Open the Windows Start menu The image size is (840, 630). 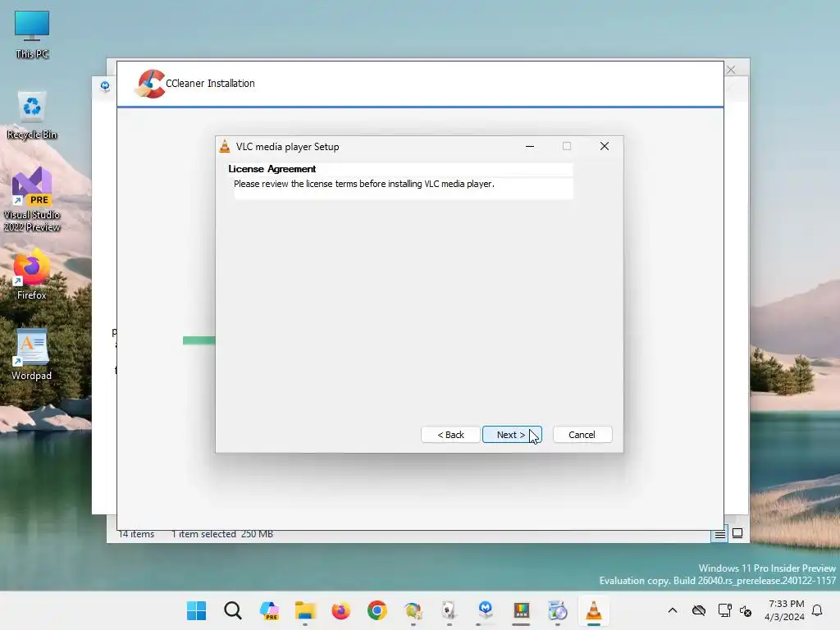coord(197,610)
